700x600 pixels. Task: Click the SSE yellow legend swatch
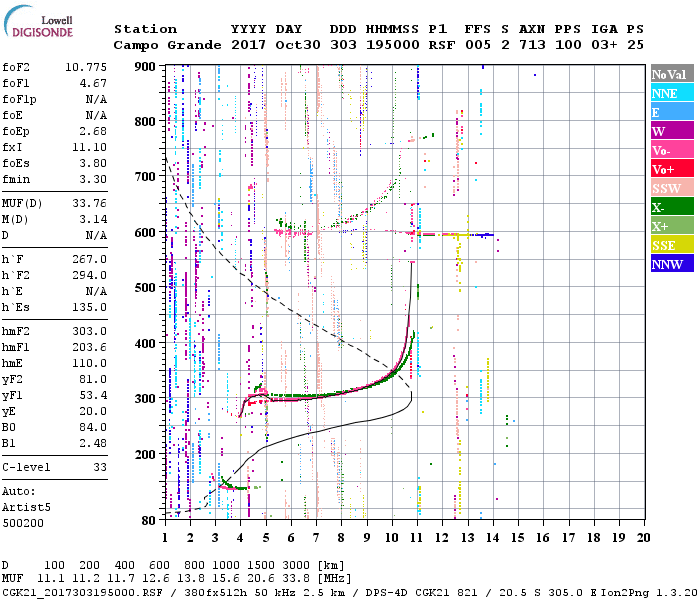pos(672,245)
